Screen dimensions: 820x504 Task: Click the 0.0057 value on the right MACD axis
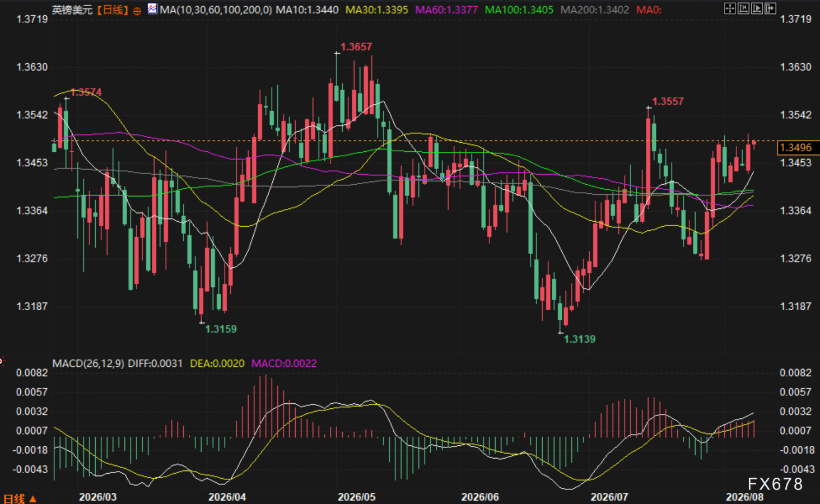[795, 392]
